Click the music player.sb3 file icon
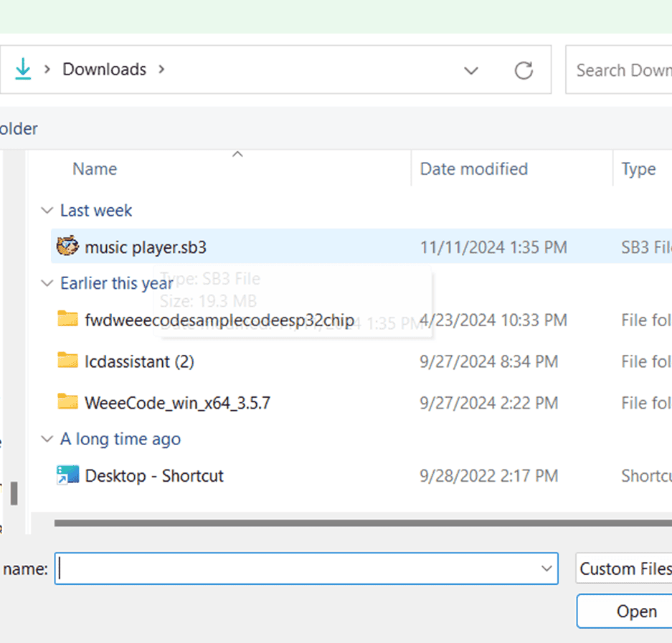This screenshot has height=643, width=672. coord(67,247)
